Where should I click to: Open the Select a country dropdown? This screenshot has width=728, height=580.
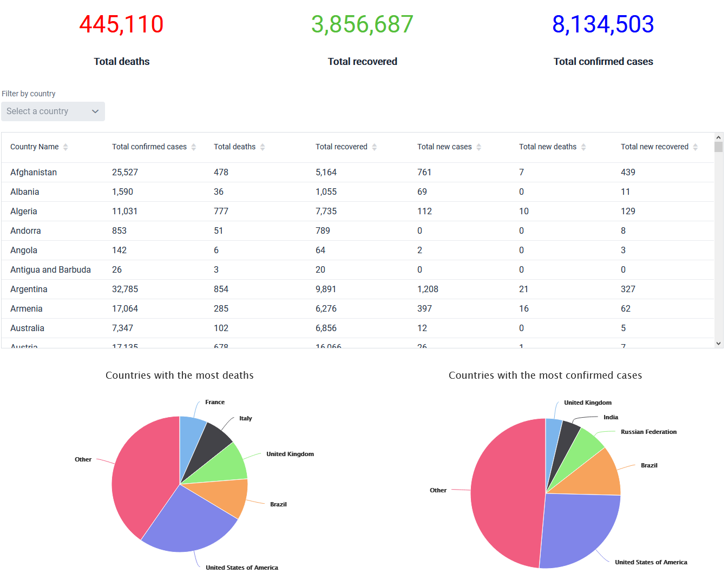point(53,111)
